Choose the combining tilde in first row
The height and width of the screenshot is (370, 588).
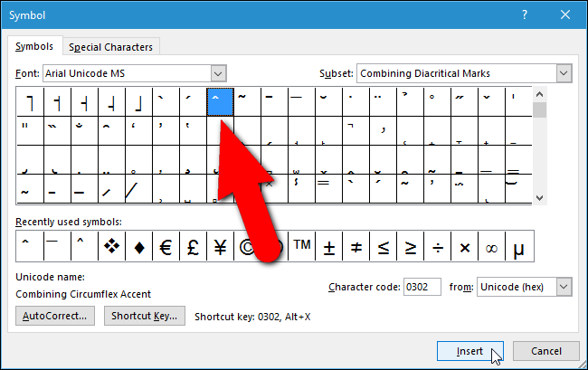pos(248,102)
